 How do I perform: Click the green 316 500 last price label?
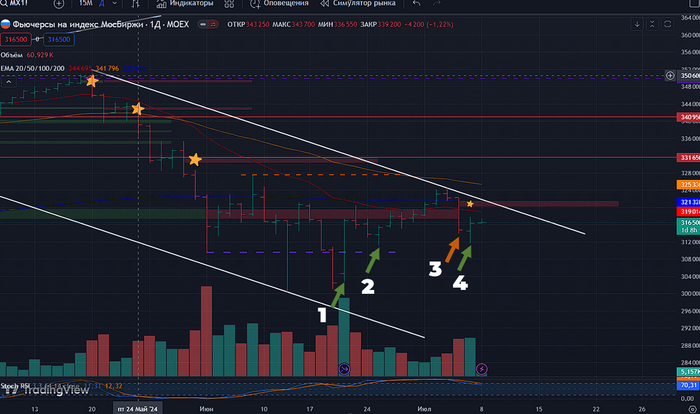(x=688, y=226)
